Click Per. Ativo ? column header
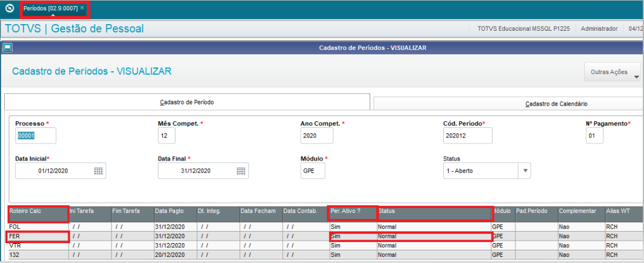Viewport: 644px width, 263px height. [x=352, y=214]
